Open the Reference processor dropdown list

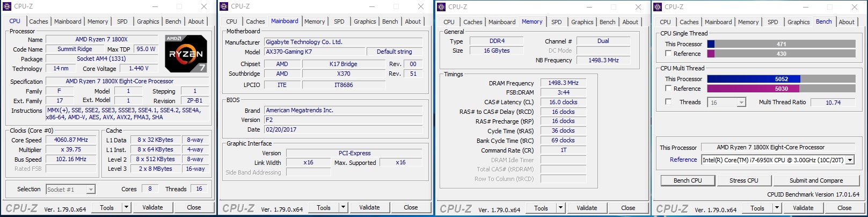pyautogui.click(x=850, y=160)
